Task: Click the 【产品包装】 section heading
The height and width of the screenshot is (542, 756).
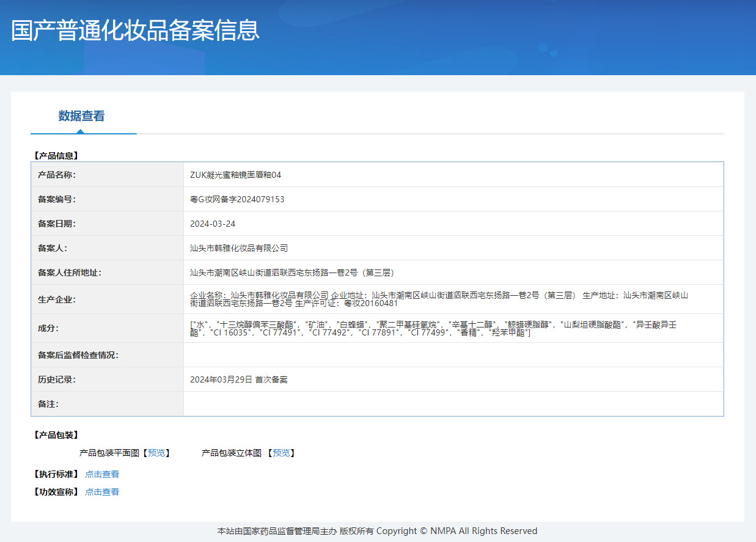Action: pyautogui.click(x=56, y=435)
